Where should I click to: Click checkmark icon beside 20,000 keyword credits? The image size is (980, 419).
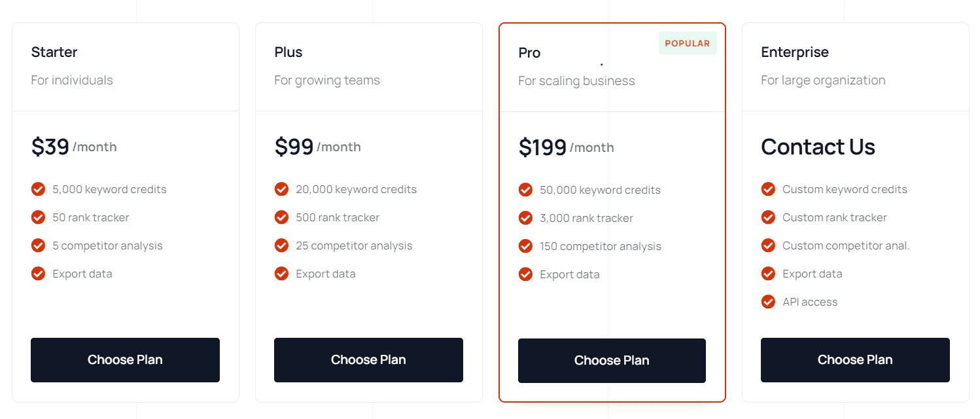tap(281, 189)
